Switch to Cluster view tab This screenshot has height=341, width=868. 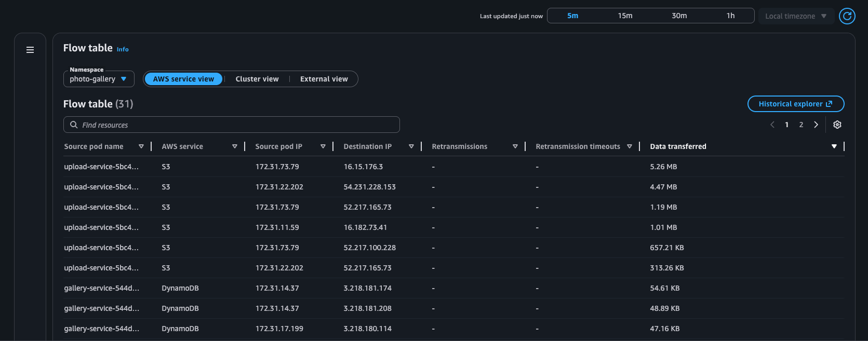click(x=257, y=79)
